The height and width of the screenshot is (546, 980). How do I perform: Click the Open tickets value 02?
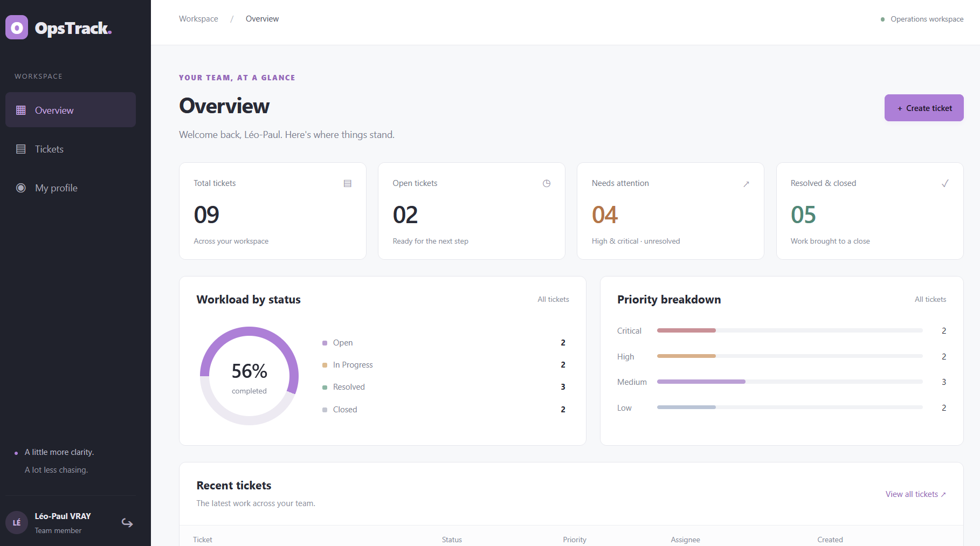pos(405,215)
